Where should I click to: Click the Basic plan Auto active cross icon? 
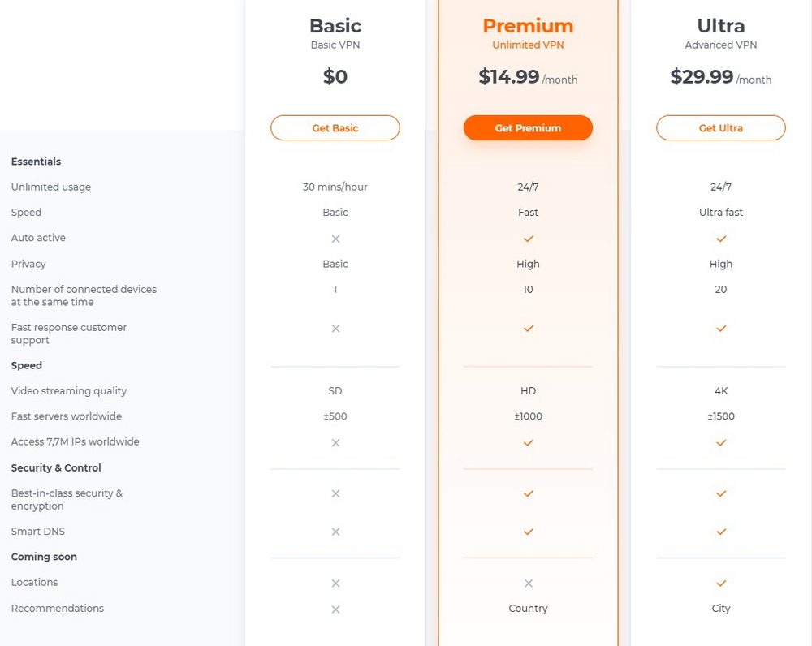pyautogui.click(x=335, y=239)
